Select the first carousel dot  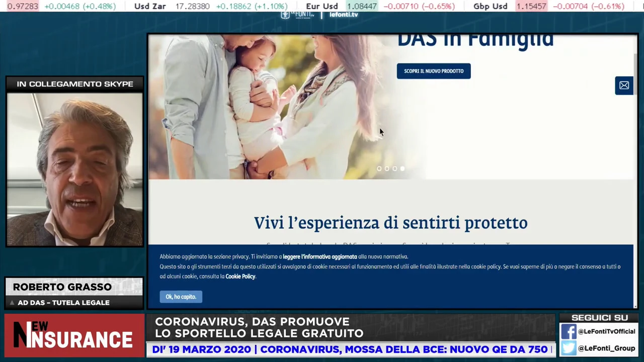pyautogui.click(x=379, y=169)
